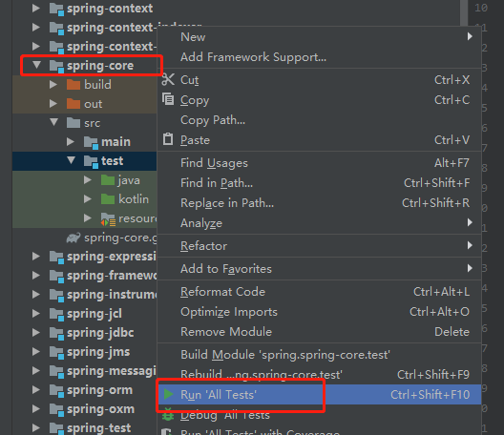Click the green Debug bug icon
Screen dimensions: 504x435
(x=168, y=415)
